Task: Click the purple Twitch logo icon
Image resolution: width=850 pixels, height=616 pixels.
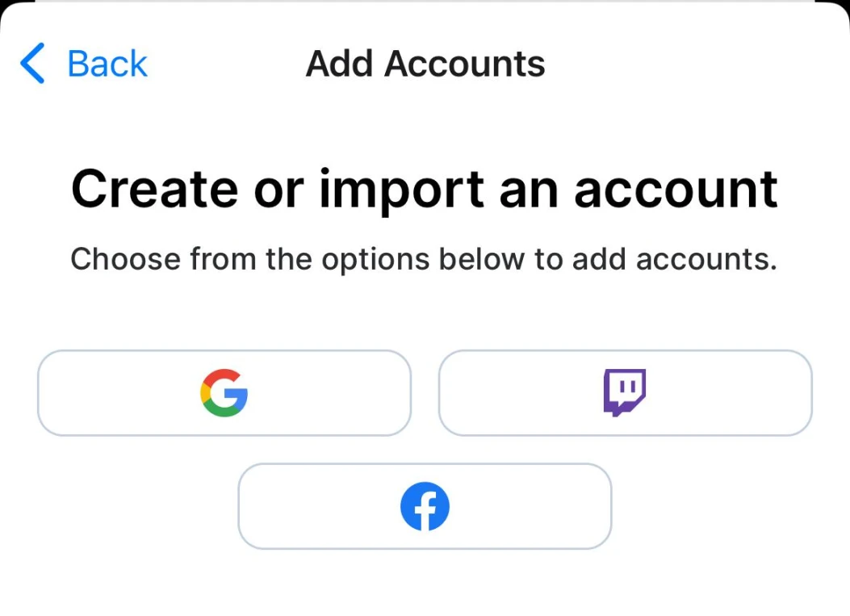Action: (x=625, y=393)
